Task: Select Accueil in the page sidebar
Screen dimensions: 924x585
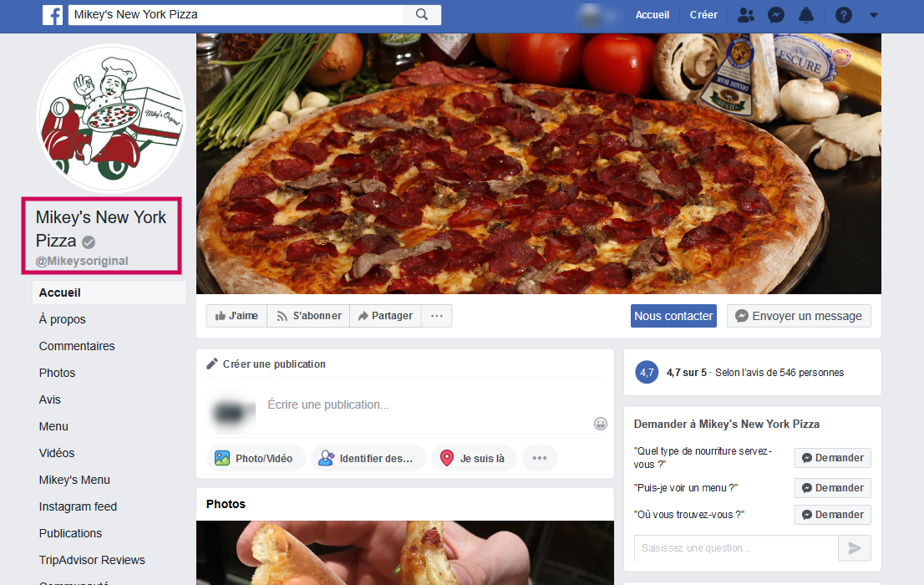Action: (109, 292)
